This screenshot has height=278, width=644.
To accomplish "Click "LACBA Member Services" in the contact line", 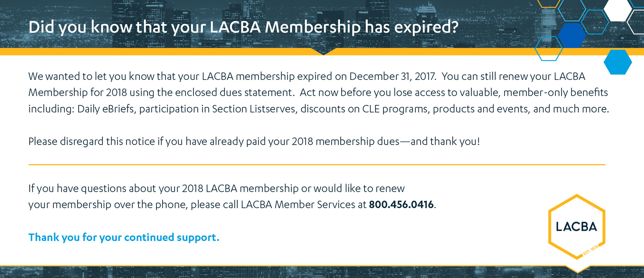I will [298, 204].
